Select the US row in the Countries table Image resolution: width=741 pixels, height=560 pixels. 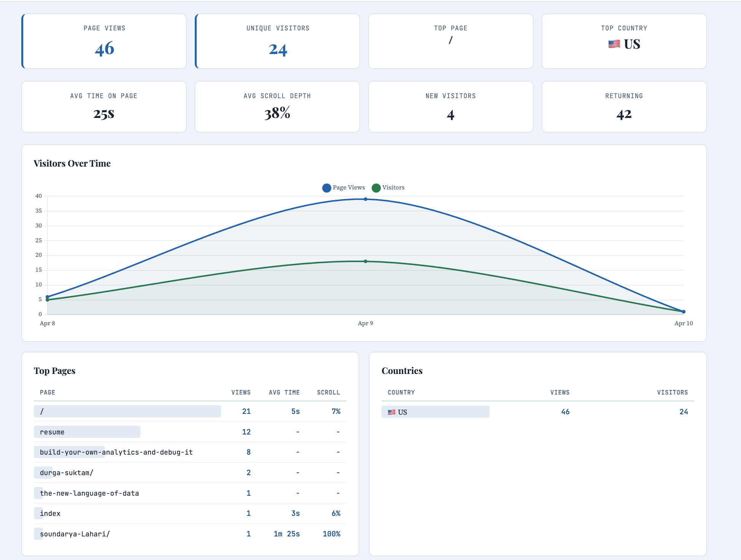(435, 412)
